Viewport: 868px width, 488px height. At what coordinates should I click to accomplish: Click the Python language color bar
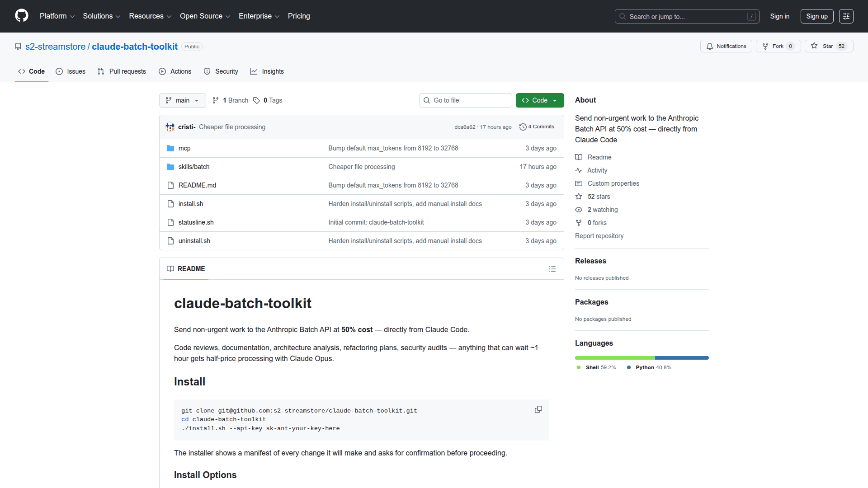tap(682, 358)
